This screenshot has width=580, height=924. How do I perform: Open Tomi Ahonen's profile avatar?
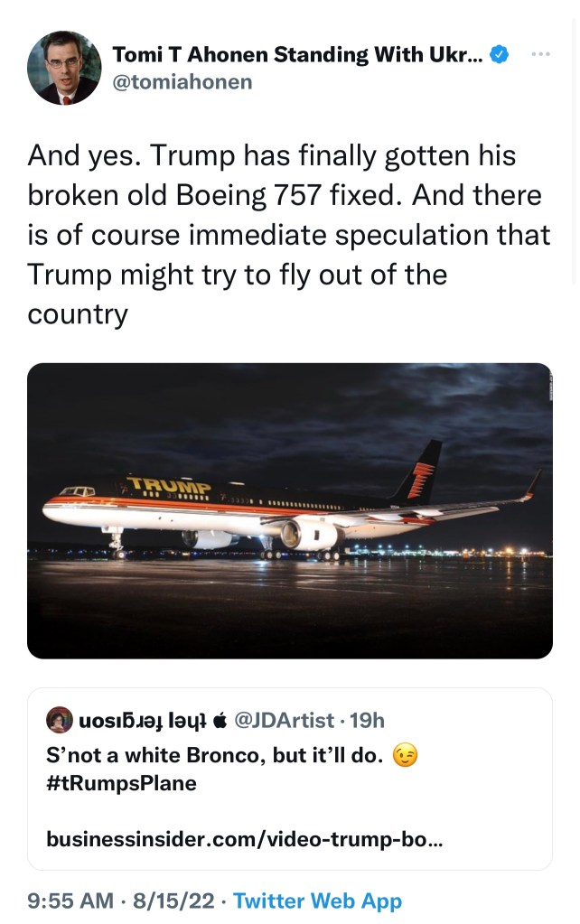coord(64,68)
